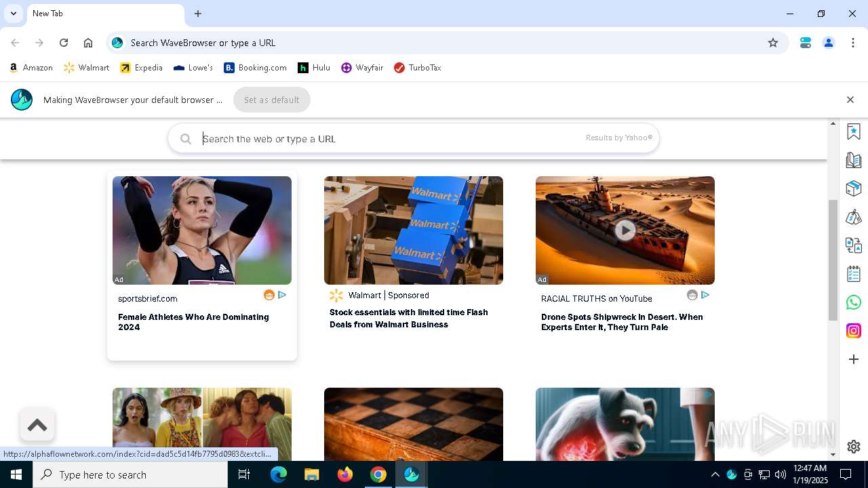Focus the Search the web field

[414, 138]
